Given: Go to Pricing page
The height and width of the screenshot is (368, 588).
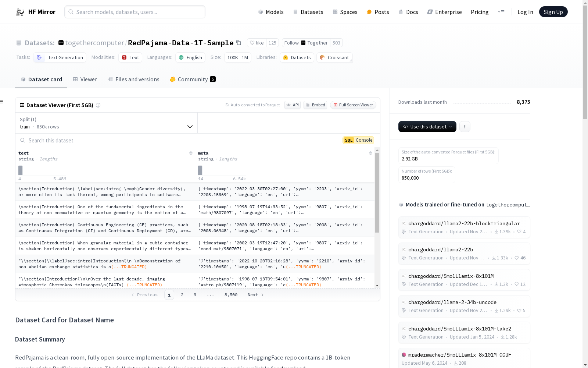Looking at the screenshot, I should 480,12.
